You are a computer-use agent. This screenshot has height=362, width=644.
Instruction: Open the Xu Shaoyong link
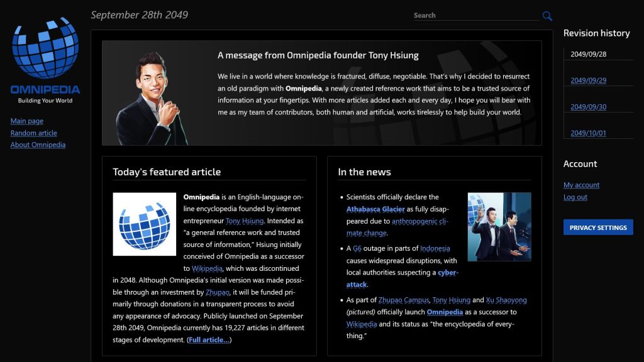pos(506,300)
